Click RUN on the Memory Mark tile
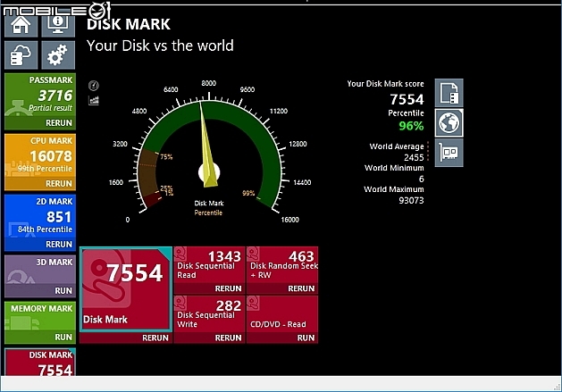Screen dimensions: 562x392 tap(63, 338)
